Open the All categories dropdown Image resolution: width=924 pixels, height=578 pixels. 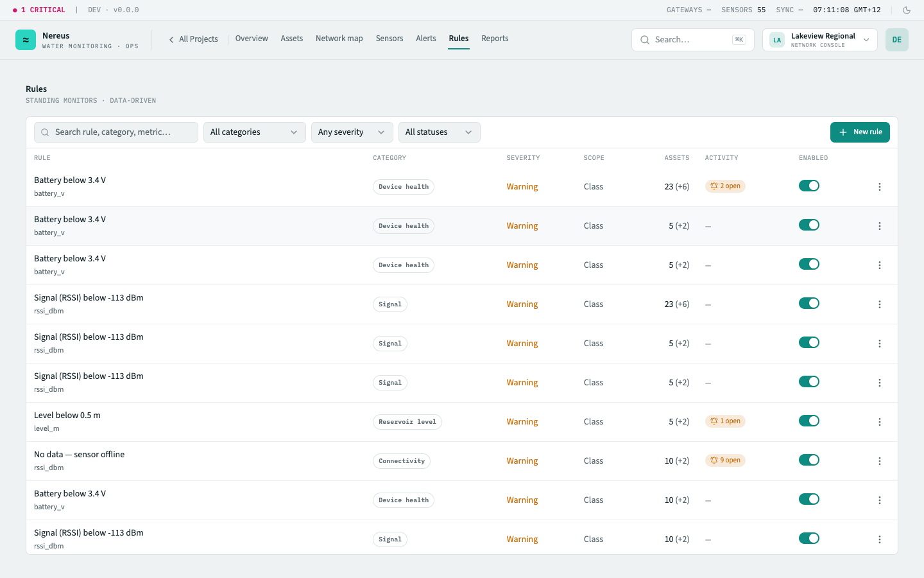(x=255, y=132)
